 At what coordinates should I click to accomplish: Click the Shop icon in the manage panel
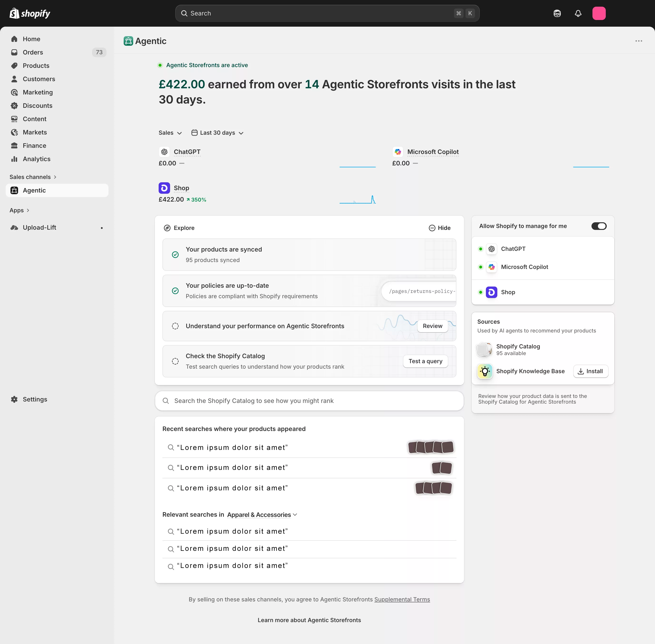[491, 292]
